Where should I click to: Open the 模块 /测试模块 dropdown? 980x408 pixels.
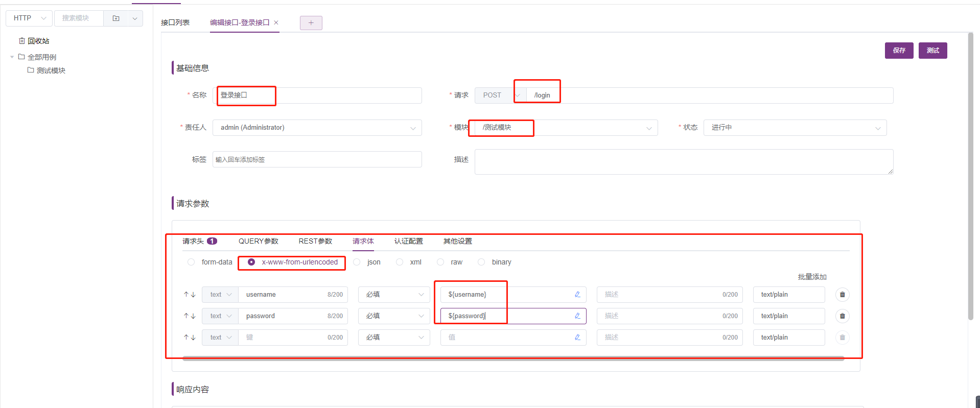(x=566, y=128)
